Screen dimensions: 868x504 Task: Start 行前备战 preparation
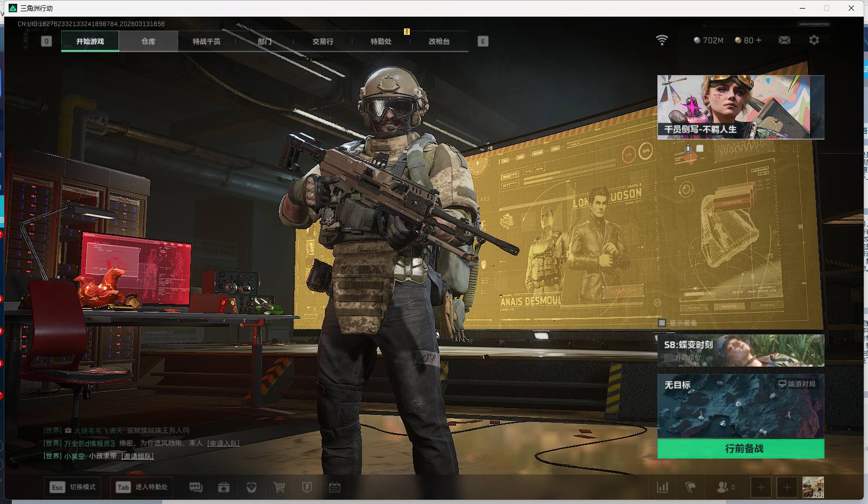tap(741, 449)
